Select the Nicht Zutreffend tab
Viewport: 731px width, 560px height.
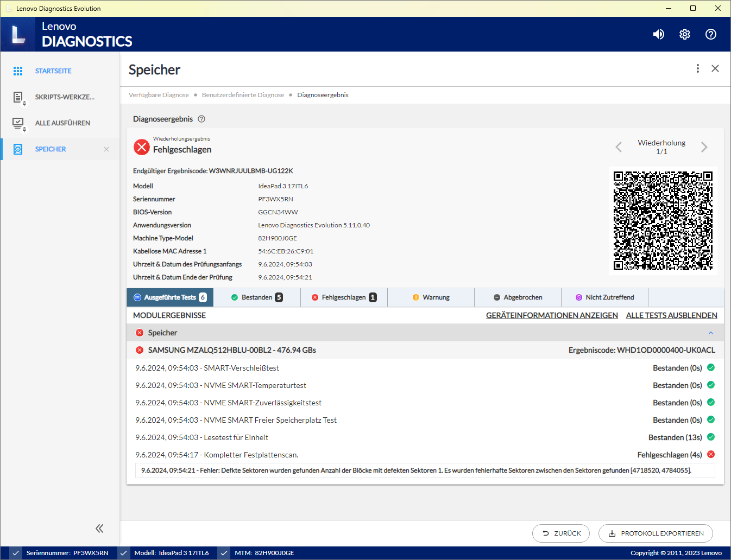click(604, 297)
